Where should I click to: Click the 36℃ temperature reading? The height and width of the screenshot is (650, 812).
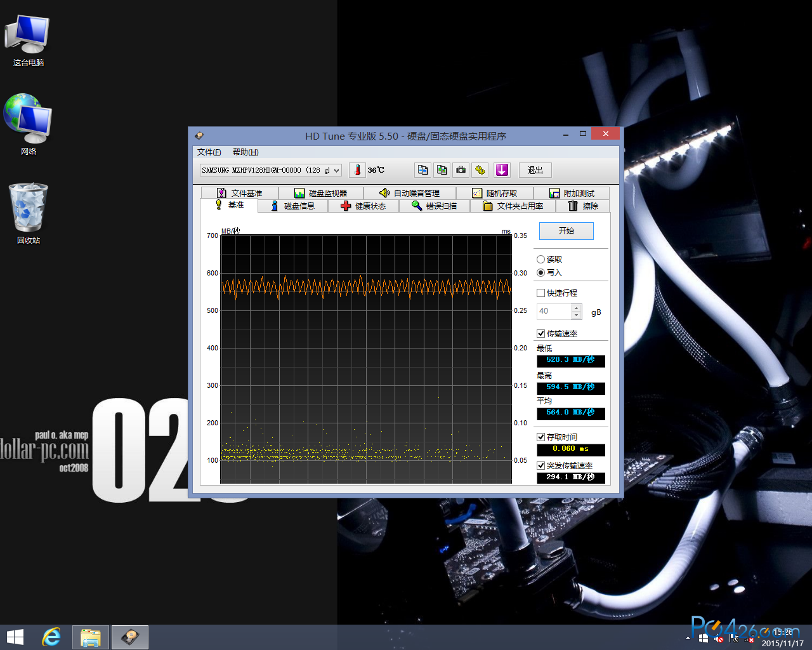coord(376,170)
